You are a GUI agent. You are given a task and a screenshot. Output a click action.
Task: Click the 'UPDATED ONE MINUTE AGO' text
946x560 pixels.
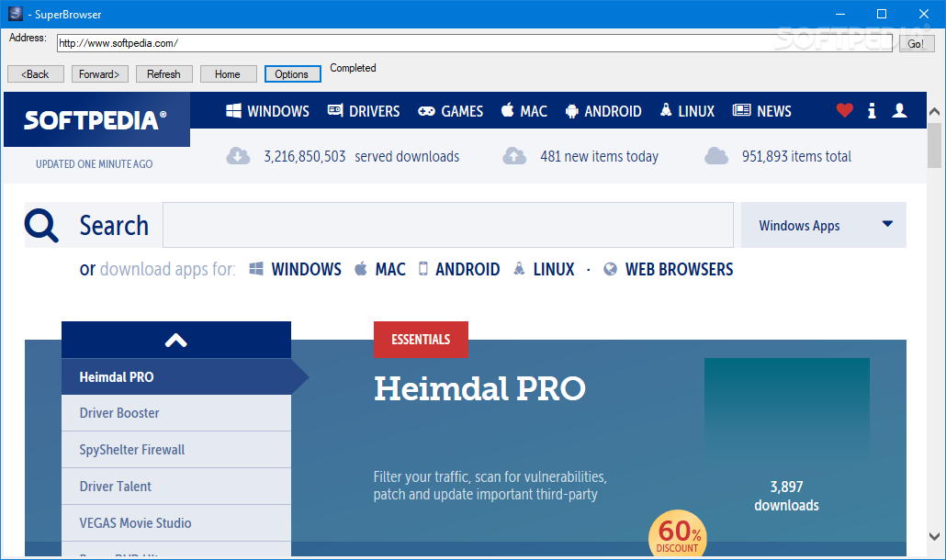pos(94,164)
